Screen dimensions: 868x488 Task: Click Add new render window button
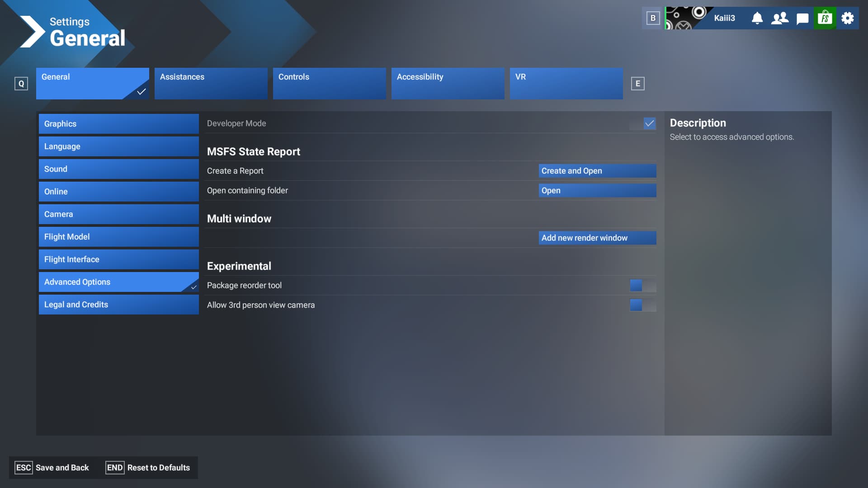tap(596, 238)
